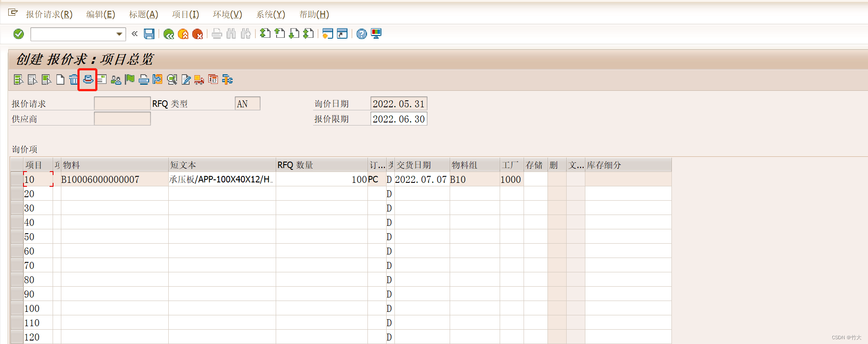The width and height of the screenshot is (868, 344).
Task: Click the green Back arrow icon
Action: [x=169, y=34]
